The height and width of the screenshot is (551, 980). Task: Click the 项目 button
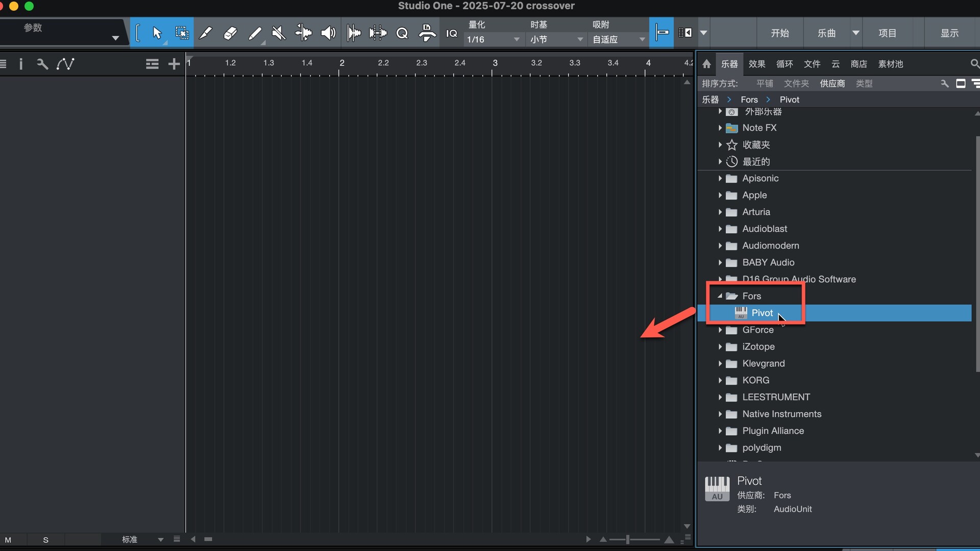[x=888, y=33]
